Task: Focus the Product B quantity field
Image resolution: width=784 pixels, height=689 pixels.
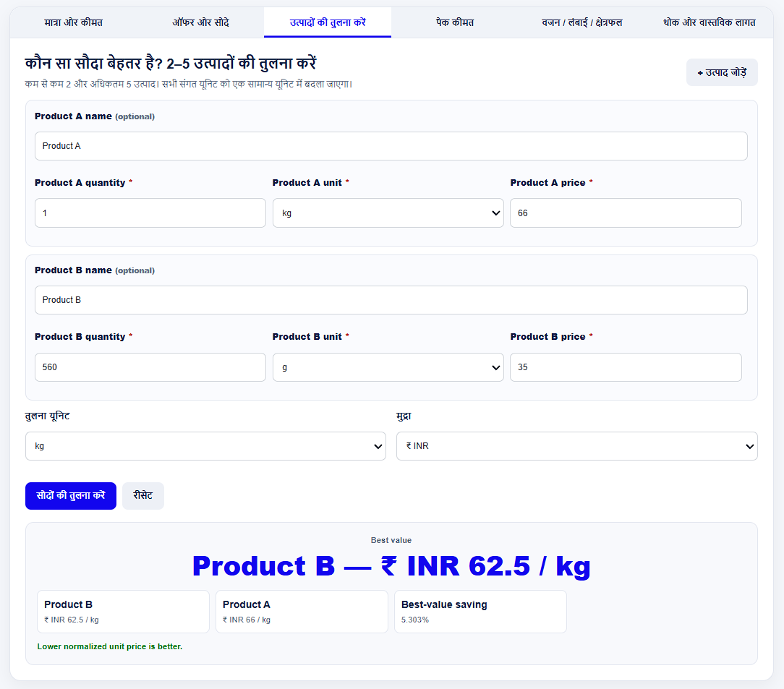Action: pyautogui.click(x=150, y=367)
